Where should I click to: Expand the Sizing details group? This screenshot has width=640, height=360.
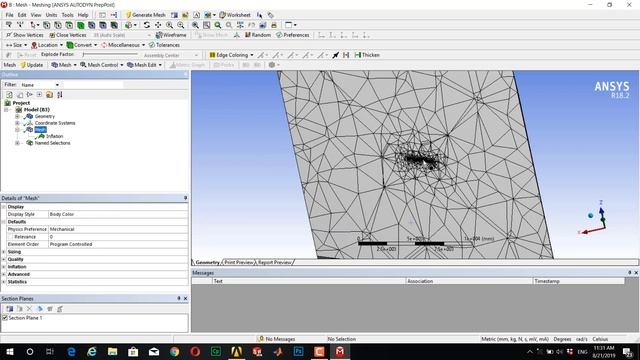4,252
